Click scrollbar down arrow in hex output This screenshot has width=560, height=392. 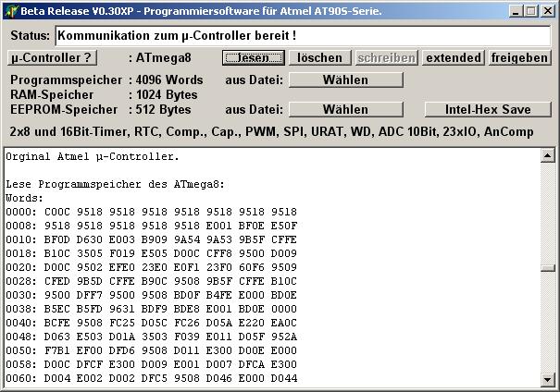(547, 379)
